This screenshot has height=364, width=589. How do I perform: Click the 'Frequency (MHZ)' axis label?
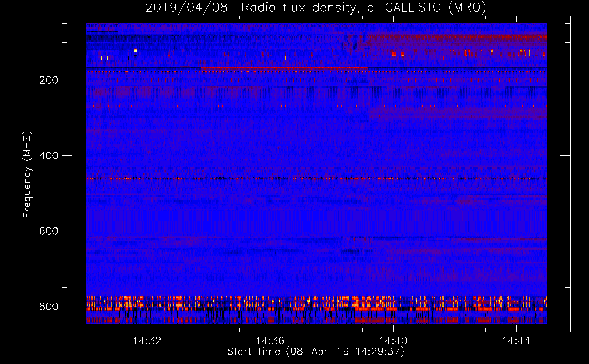(x=27, y=175)
